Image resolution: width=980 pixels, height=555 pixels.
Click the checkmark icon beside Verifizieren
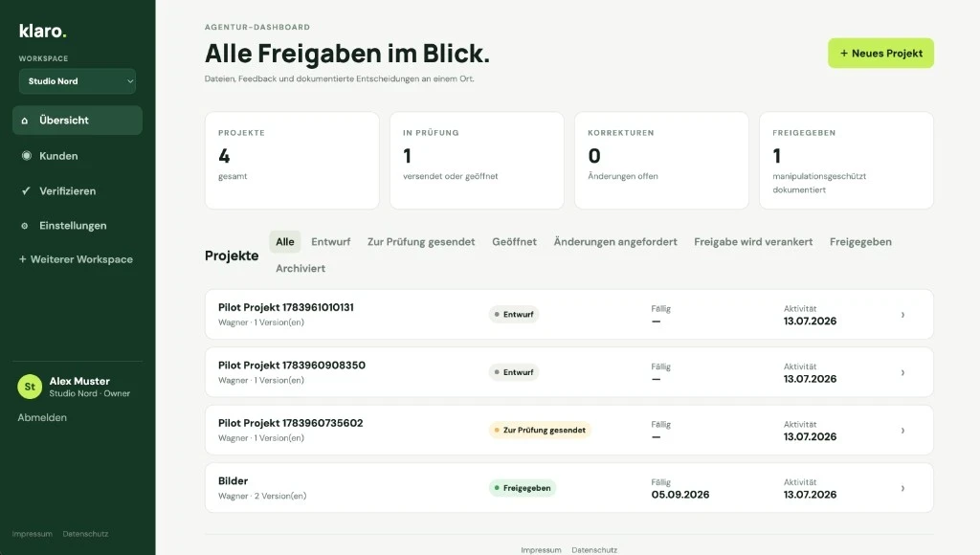[26, 190]
